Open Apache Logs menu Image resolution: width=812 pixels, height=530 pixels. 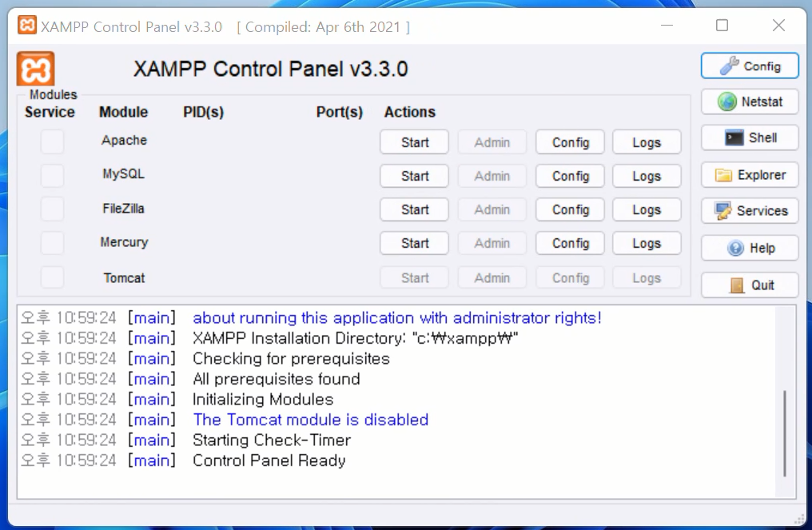click(x=647, y=142)
